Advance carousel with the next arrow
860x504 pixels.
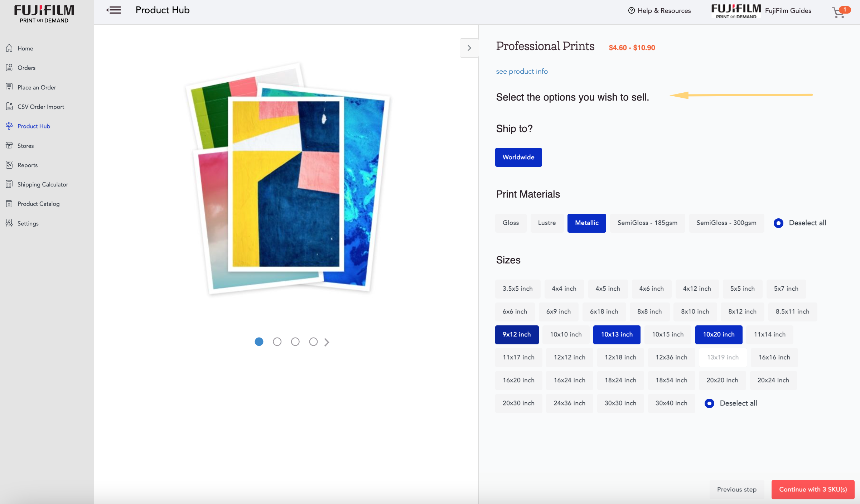click(327, 342)
